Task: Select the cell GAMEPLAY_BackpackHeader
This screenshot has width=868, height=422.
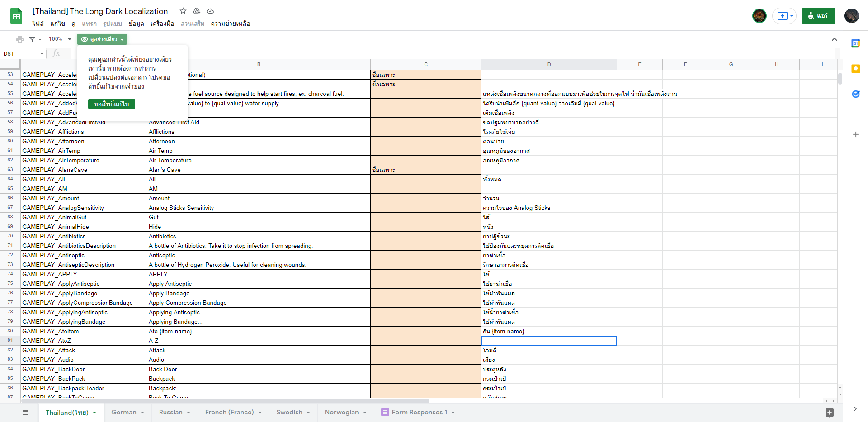Action: 84,388
